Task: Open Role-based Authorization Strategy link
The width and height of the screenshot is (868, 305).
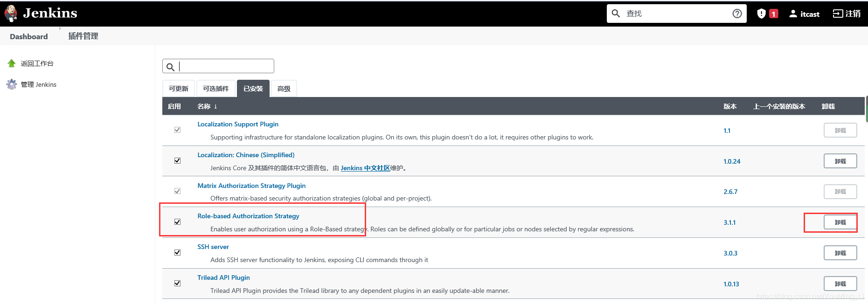Action: pyautogui.click(x=248, y=216)
